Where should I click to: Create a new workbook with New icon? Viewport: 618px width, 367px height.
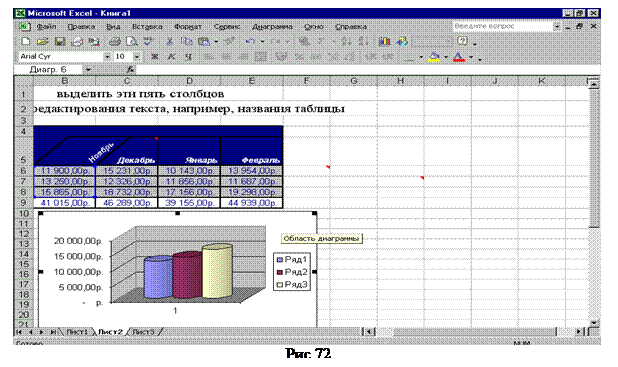click(26, 41)
